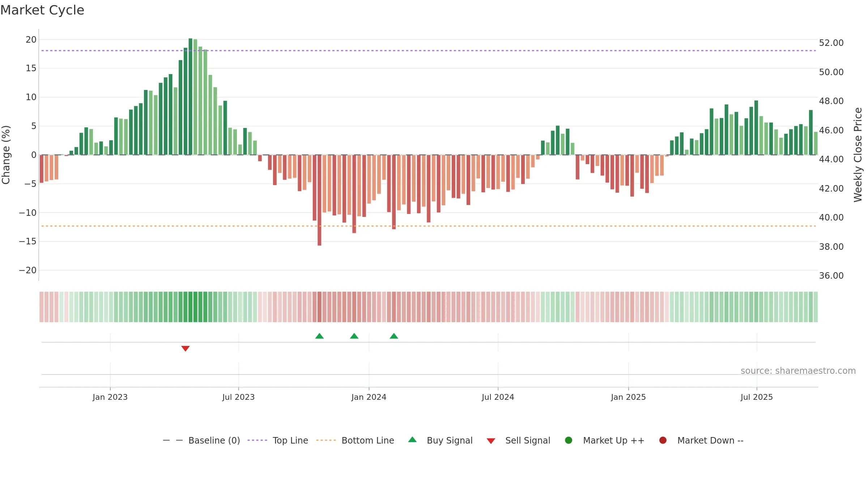868x488 pixels.
Task: Click the Weekly Close Price axis title
Action: pos(858,155)
